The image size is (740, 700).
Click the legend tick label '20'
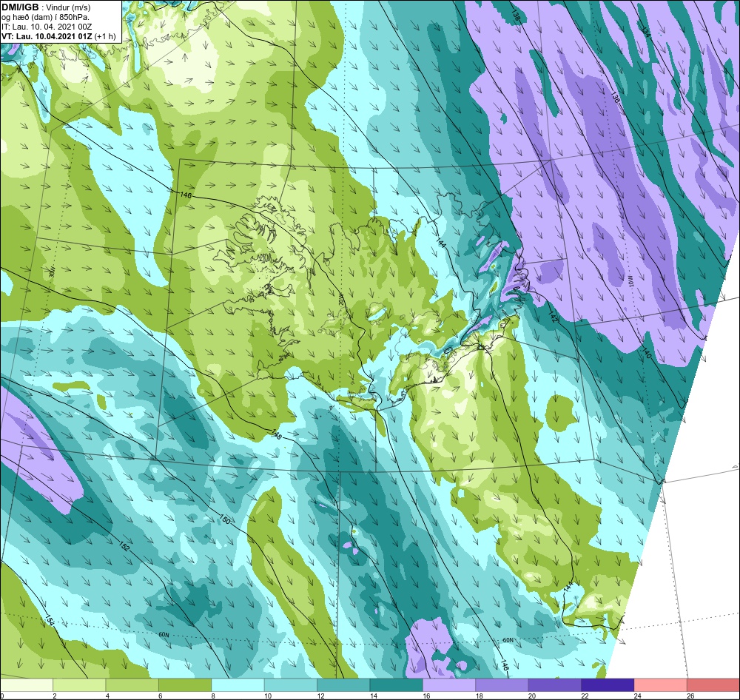[x=532, y=696]
